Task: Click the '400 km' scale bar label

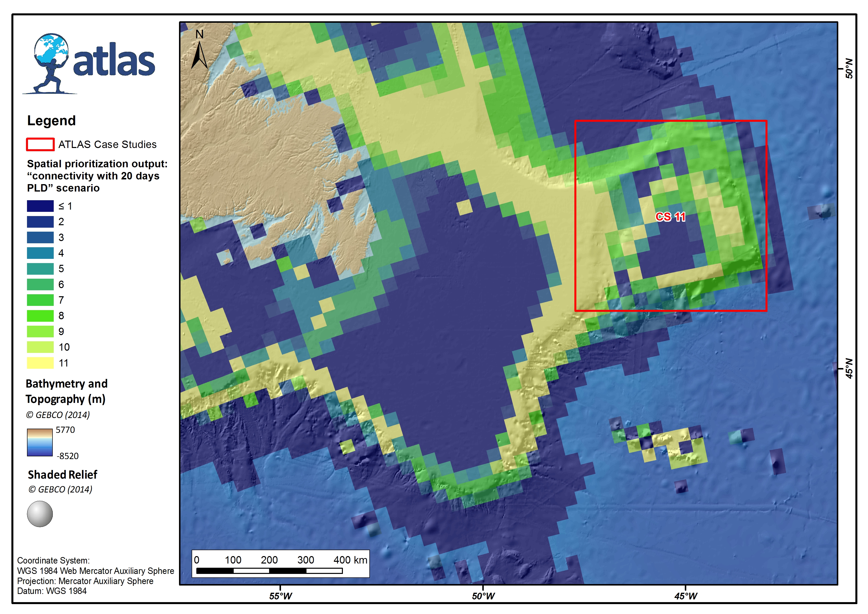Action: (350, 560)
